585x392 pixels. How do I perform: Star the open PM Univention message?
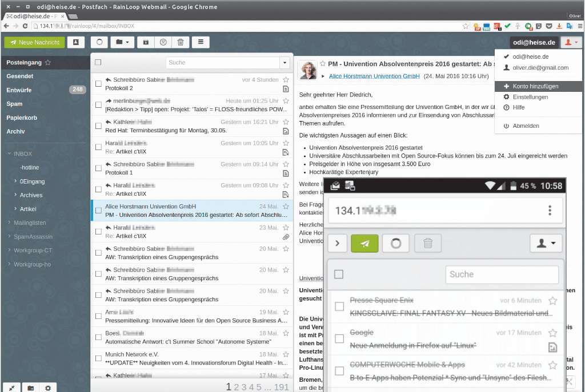(x=323, y=64)
